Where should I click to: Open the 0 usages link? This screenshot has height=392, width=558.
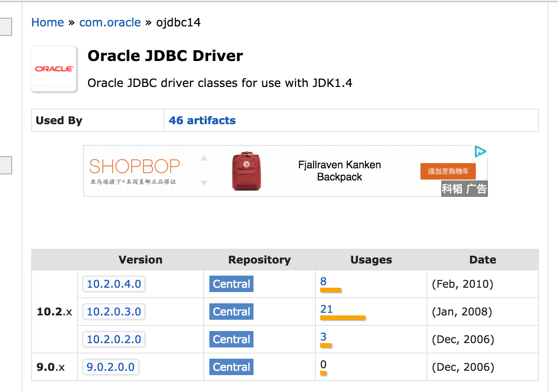[324, 364]
